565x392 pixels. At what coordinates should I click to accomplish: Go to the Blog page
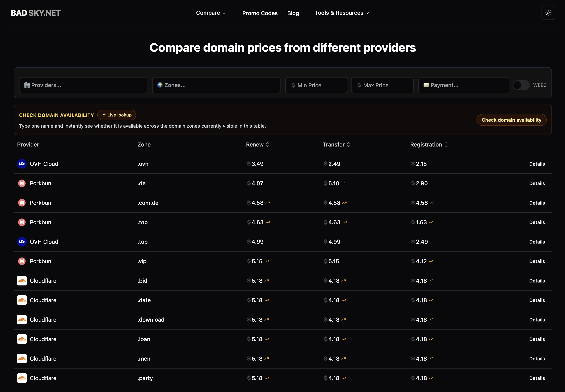coord(293,13)
